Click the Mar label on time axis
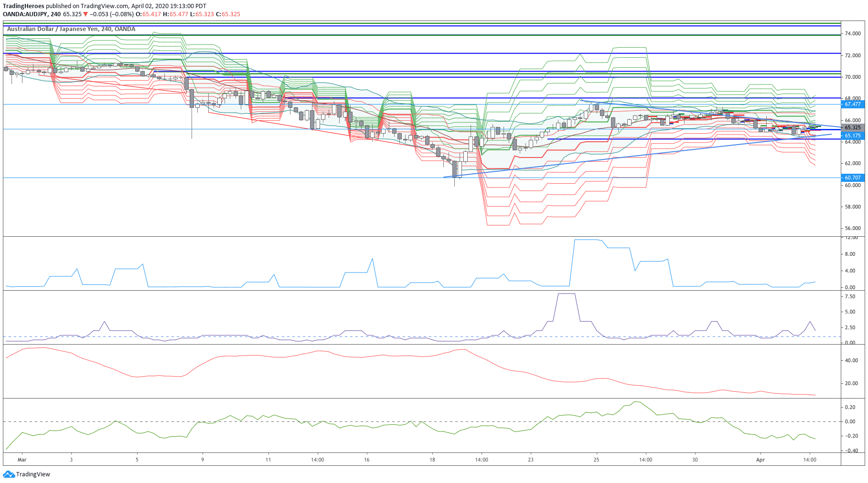The image size is (868, 483). tap(22, 460)
